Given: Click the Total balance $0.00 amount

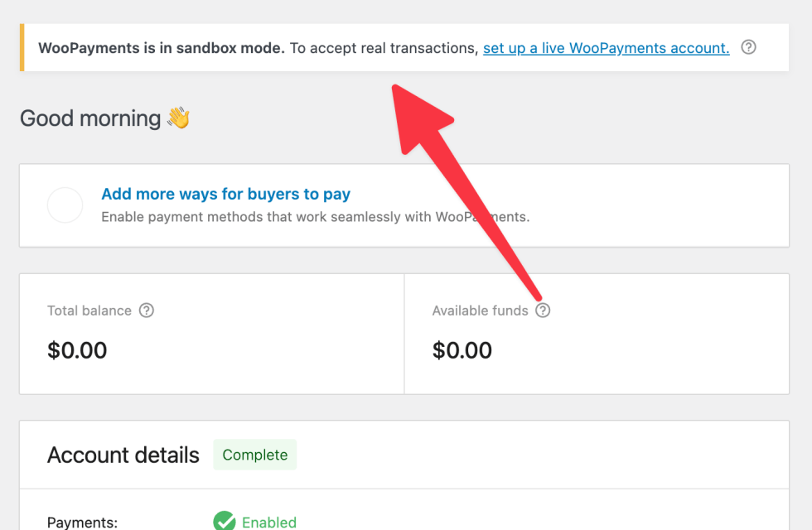Looking at the screenshot, I should click(77, 350).
